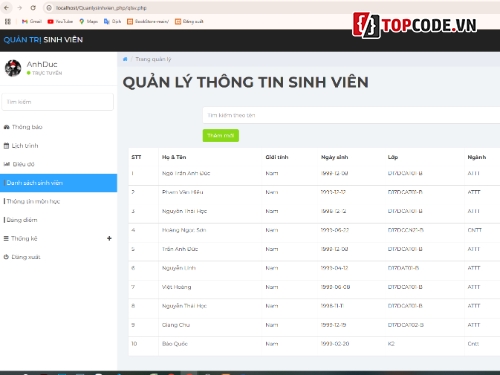This screenshot has width=500, height=375.
Task: Click Giới tính column header
Action: tap(277, 157)
